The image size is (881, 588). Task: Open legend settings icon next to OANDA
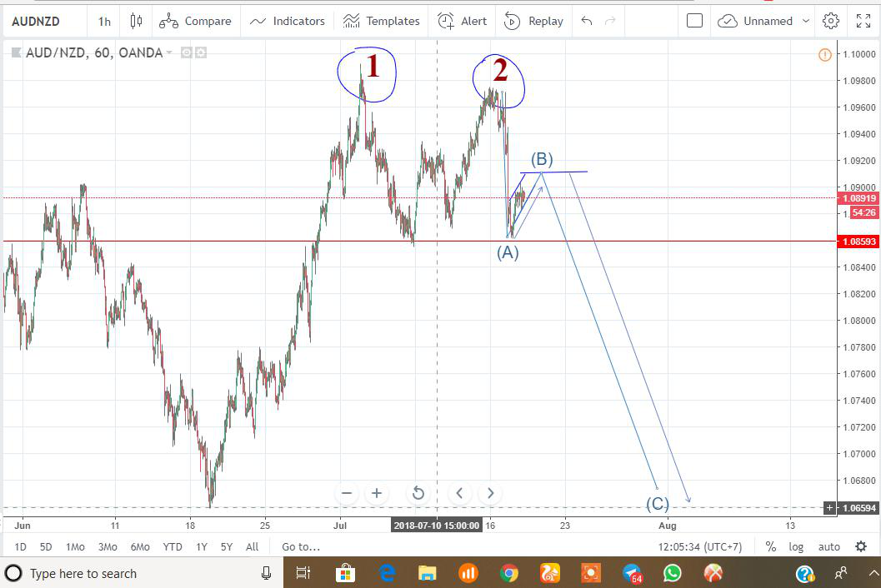point(201,52)
